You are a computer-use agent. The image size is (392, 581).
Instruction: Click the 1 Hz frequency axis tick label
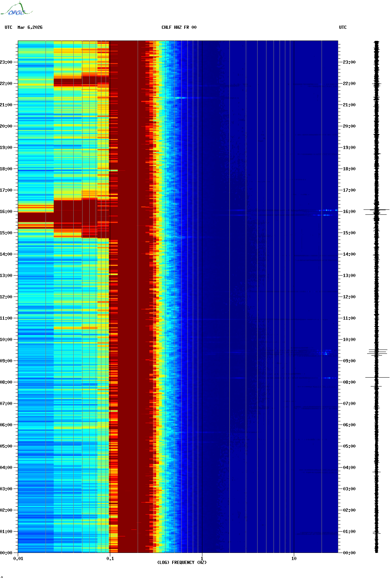point(202,558)
